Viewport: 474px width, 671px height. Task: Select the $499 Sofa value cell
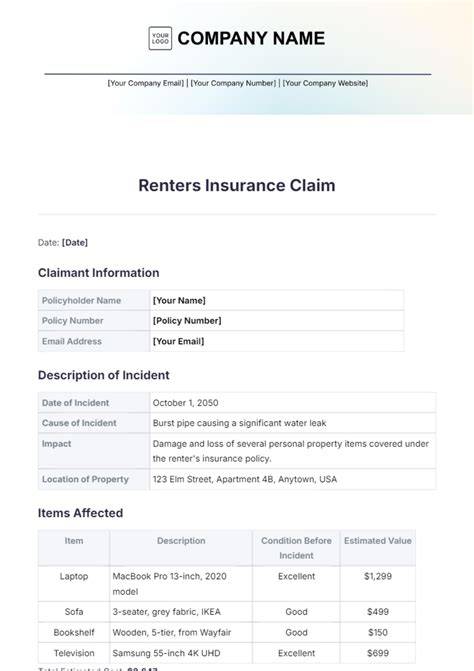(x=378, y=612)
